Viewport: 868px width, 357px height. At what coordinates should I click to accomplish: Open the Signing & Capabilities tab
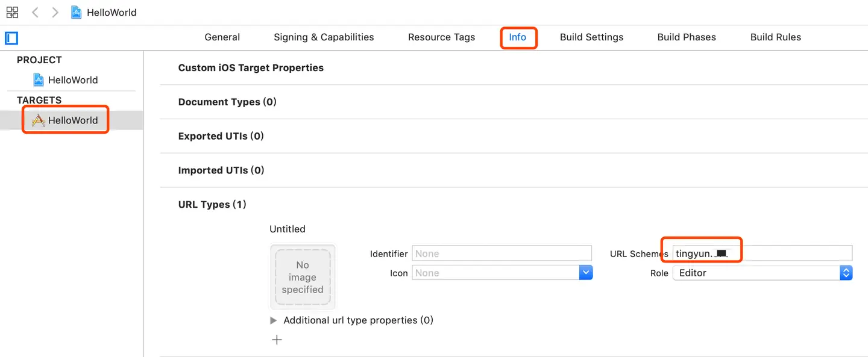tap(324, 37)
